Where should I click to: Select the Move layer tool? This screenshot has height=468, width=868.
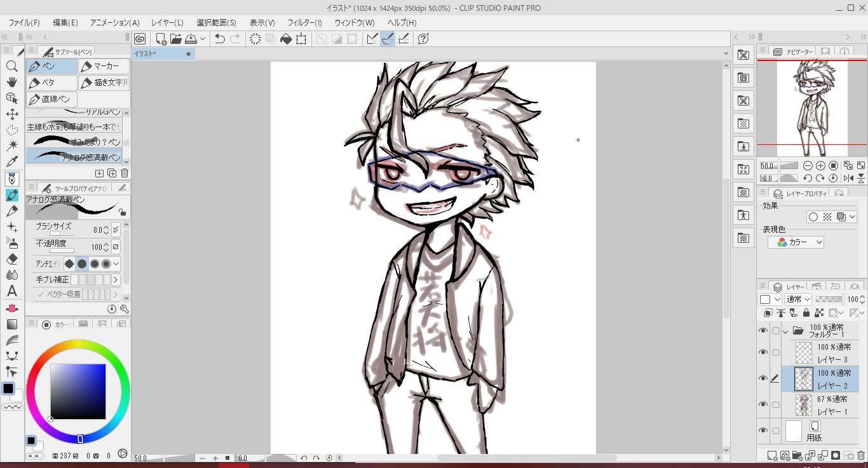11,114
